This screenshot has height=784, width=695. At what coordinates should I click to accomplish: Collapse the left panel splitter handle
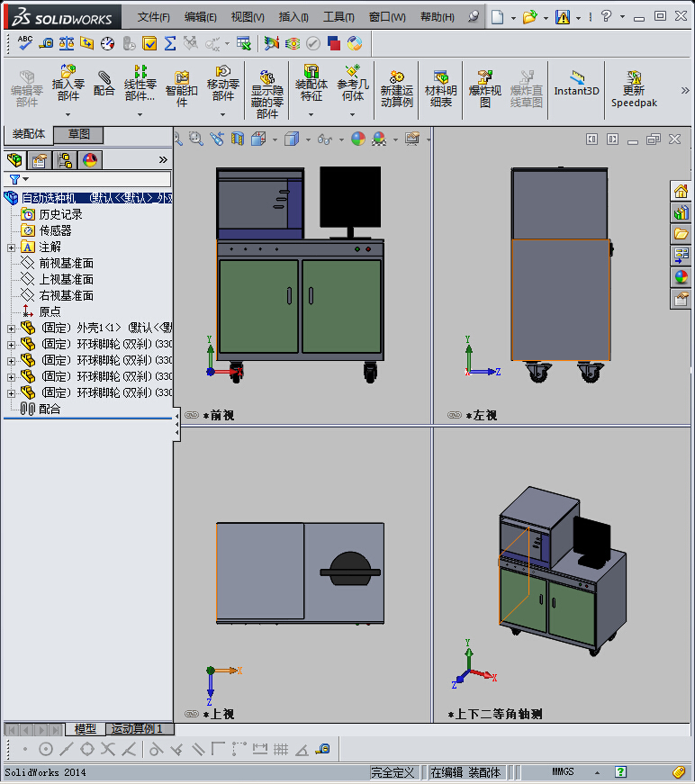pyautogui.click(x=176, y=425)
